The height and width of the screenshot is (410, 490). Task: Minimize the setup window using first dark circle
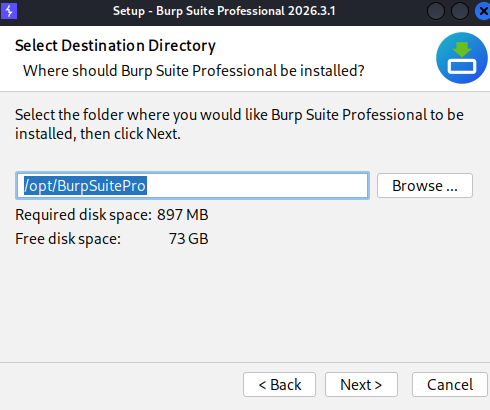(436, 11)
